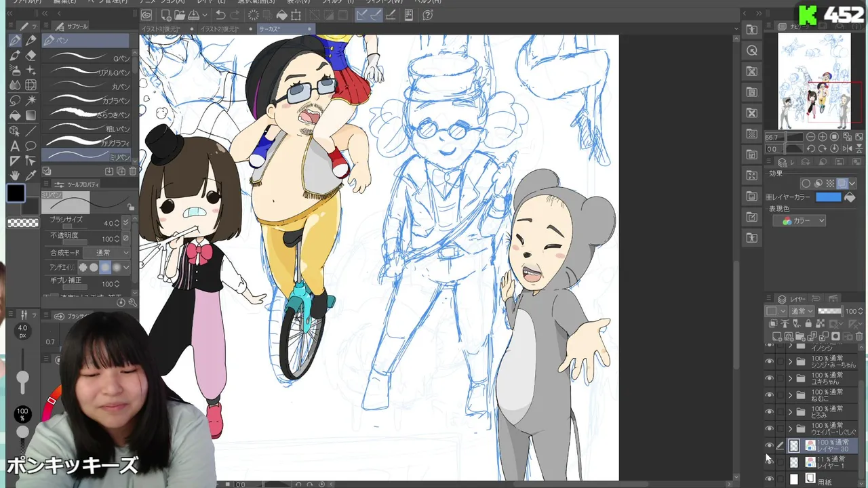Hide the ユキちゃん folder layer
The height and width of the screenshot is (488, 868).
point(769,378)
